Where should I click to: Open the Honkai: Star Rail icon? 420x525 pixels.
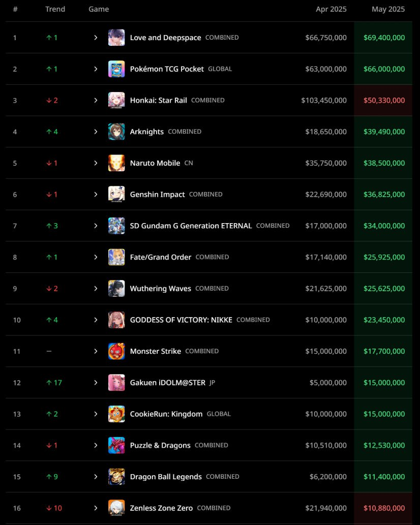pyautogui.click(x=116, y=100)
